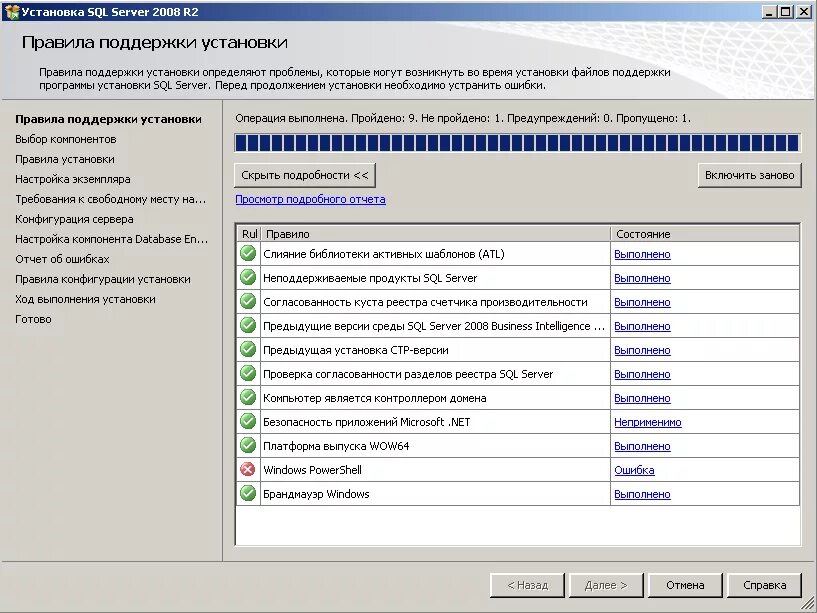This screenshot has width=817, height=613.
Task: Open Выполнено link for Business Intelligence rule
Action: coord(642,326)
